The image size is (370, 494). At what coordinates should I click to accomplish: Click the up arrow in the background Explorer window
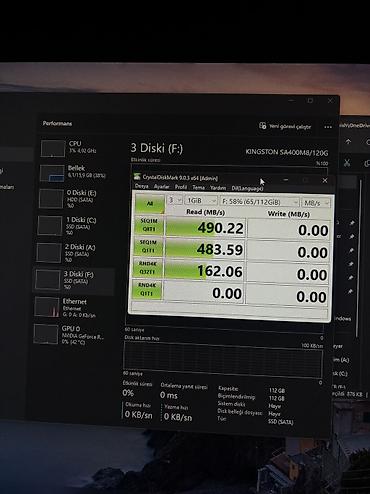click(x=348, y=141)
